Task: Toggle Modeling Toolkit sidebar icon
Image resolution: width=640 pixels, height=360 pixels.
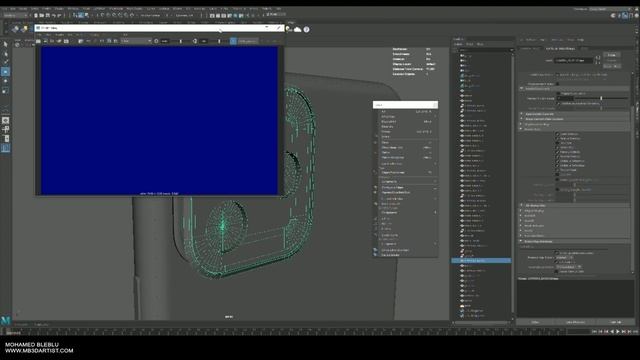Action: [x=613, y=16]
